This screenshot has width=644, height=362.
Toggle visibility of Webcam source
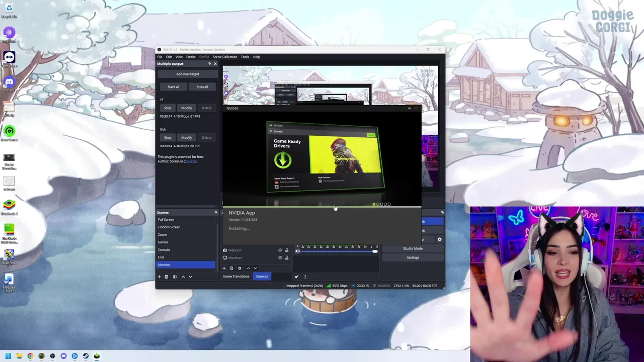point(280,250)
